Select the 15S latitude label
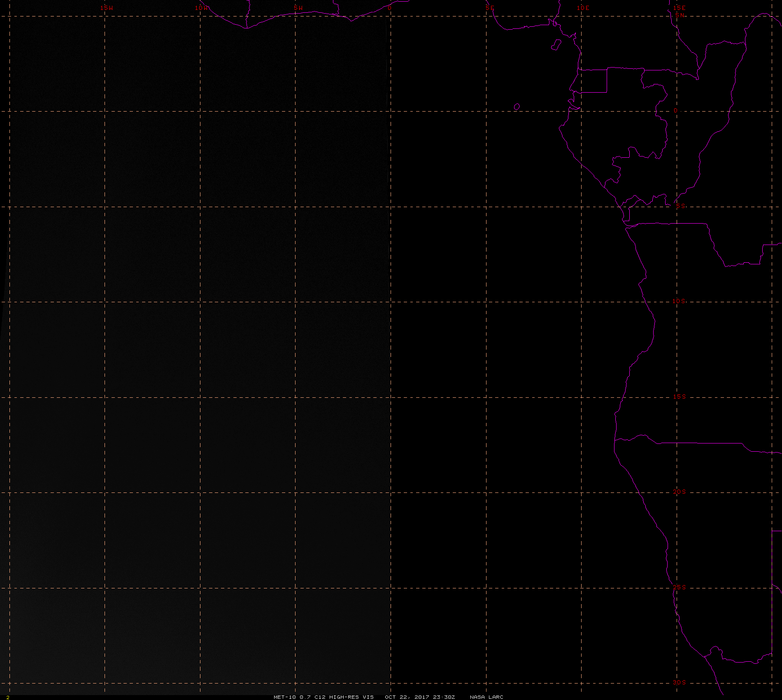This screenshot has height=700, width=782. pos(680,397)
